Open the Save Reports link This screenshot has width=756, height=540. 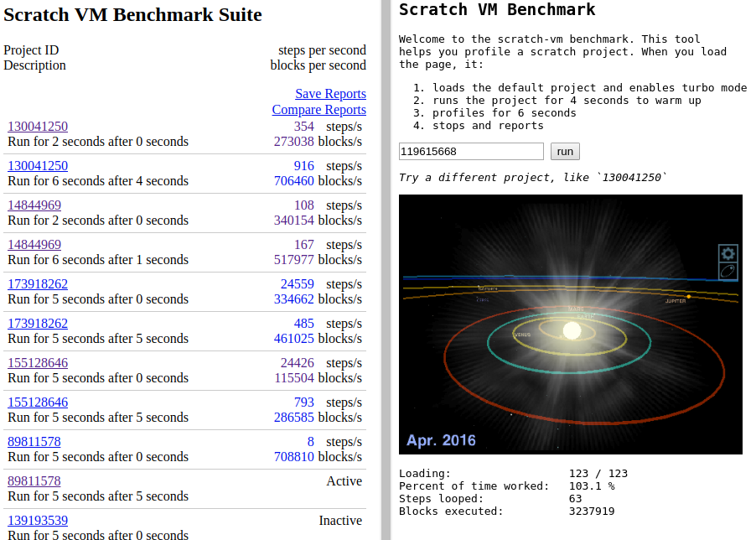[x=331, y=94]
